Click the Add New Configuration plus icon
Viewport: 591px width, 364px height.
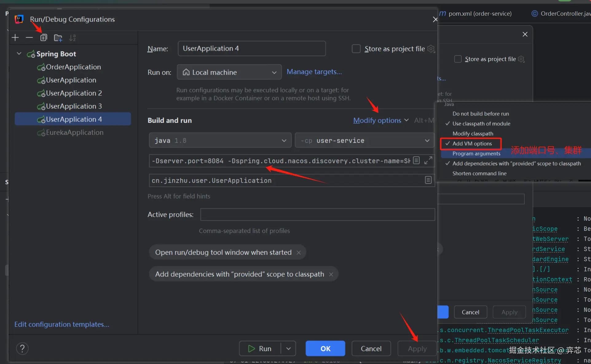15,38
